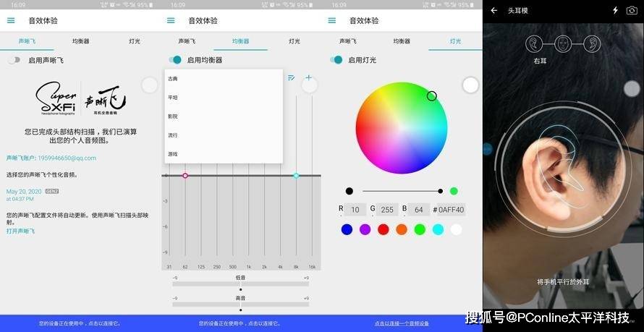This screenshot has height=332, width=644.
Task: Open hamburger menu on first 音效体验 screen
Action: point(11,20)
